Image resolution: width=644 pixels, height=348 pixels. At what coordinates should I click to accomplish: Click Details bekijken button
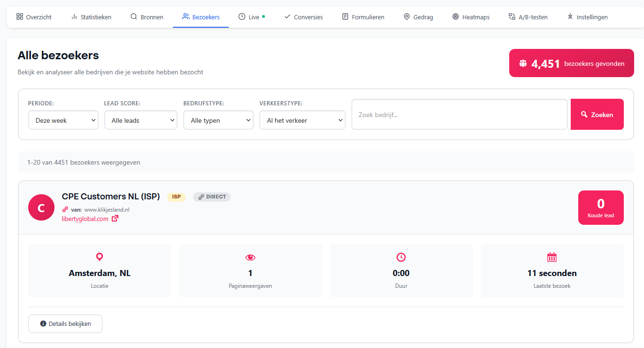pyautogui.click(x=65, y=324)
